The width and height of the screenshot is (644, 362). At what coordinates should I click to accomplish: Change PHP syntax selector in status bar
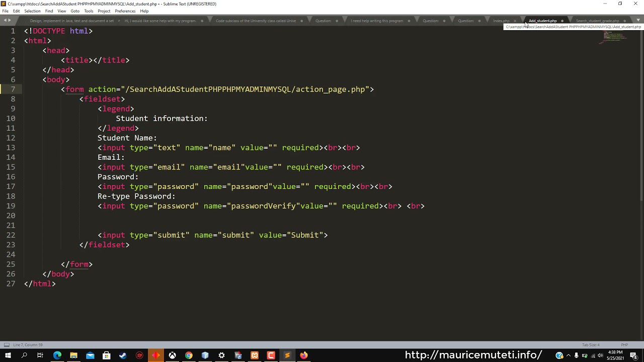[x=624, y=345]
